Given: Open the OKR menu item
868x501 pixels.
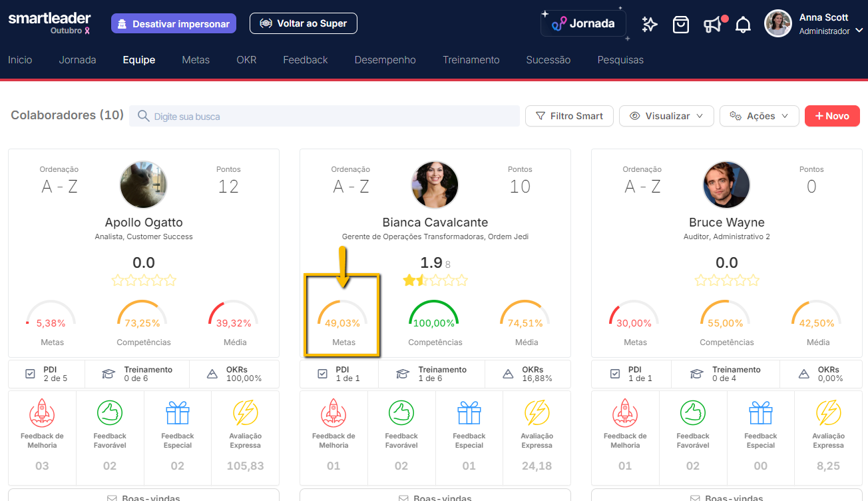Looking at the screenshot, I should 246,60.
